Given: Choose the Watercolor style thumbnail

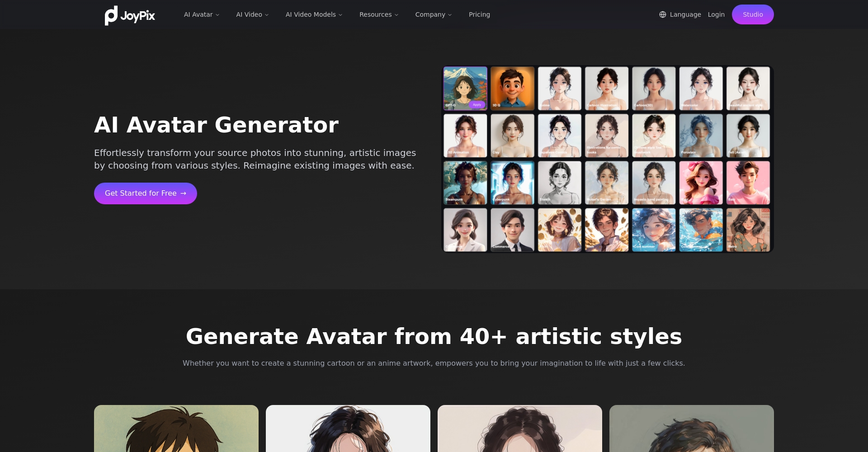Looking at the screenshot, I should [x=701, y=89].
